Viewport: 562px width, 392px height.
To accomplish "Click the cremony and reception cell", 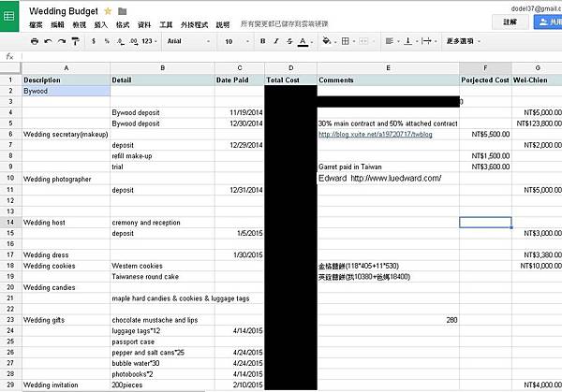I will click(x=162, y=223).
